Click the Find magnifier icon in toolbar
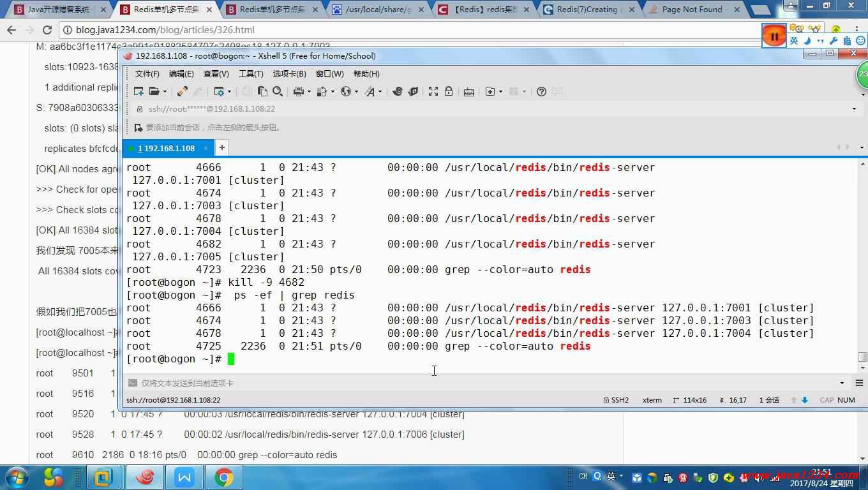 (x=278, y=91)
